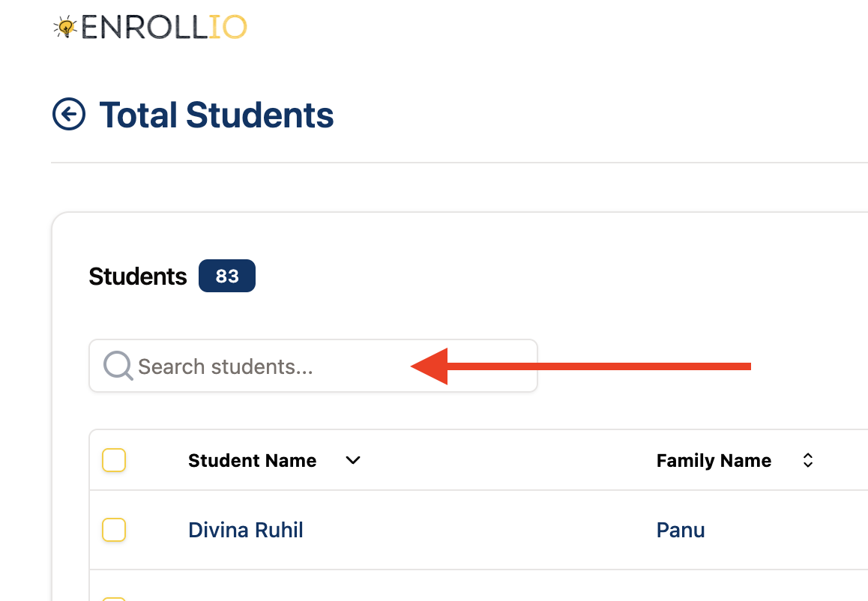Select the checkbox for Divina Ruhil
Image resolution: width=868 pixels, height=601 pixels.
click(x=114, y=530)
